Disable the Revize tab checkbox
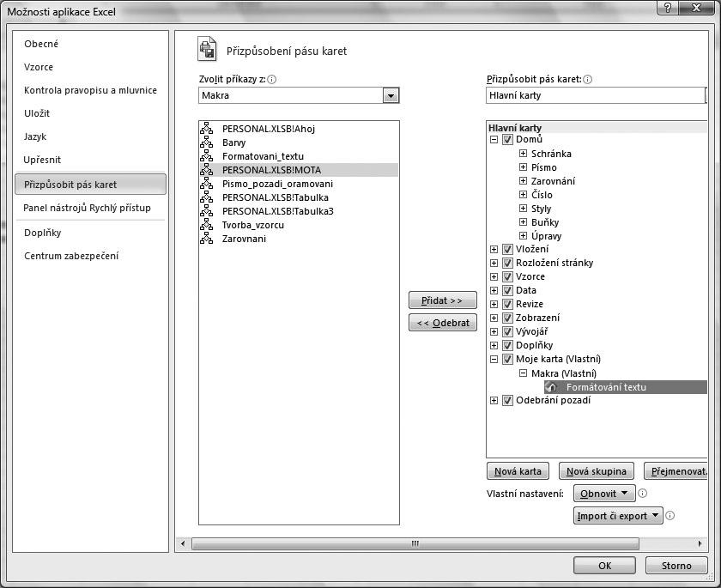 (507, 305)
